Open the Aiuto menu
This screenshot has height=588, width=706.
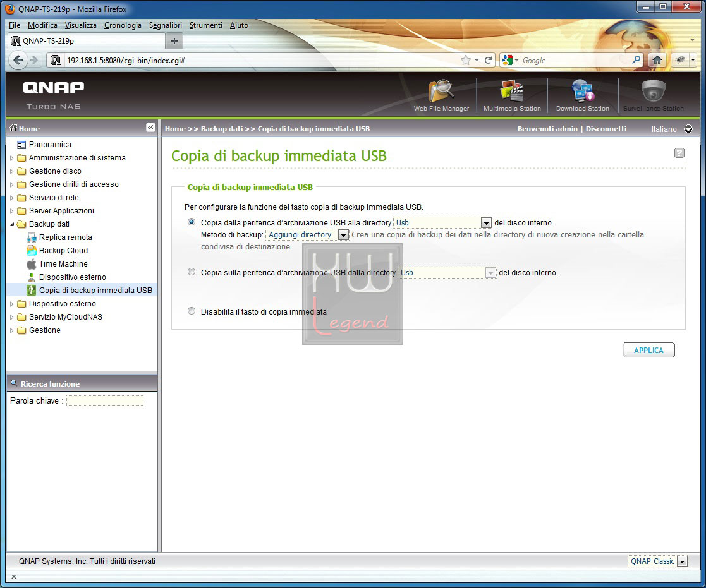(239, 25)
